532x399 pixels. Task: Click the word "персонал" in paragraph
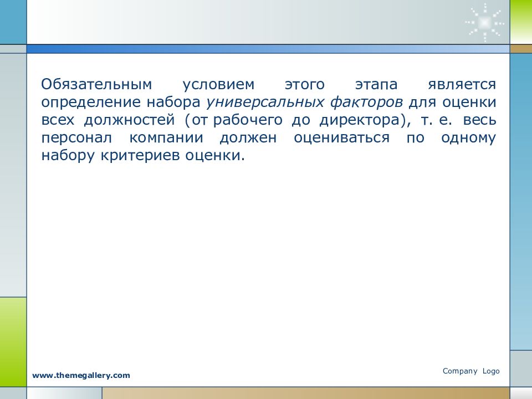(76, 138)
